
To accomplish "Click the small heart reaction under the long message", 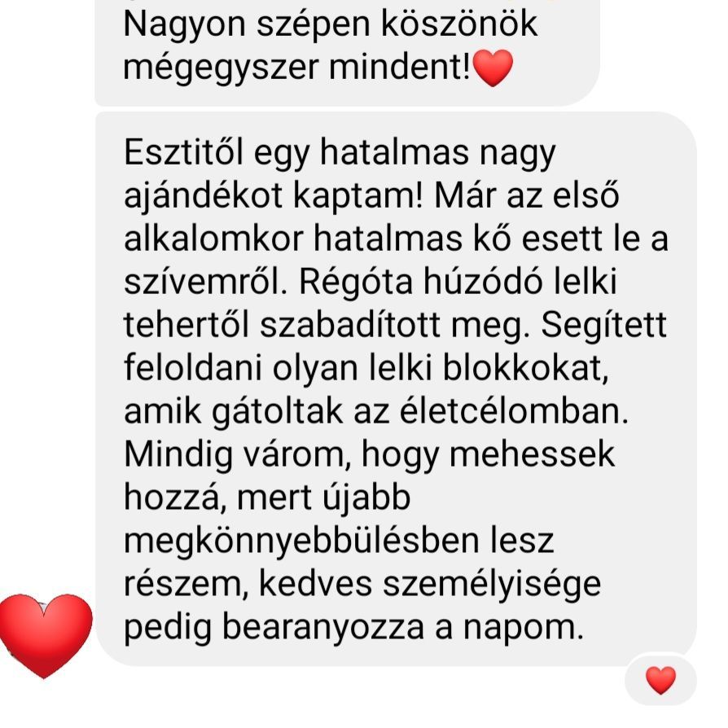I will (660, 681).
